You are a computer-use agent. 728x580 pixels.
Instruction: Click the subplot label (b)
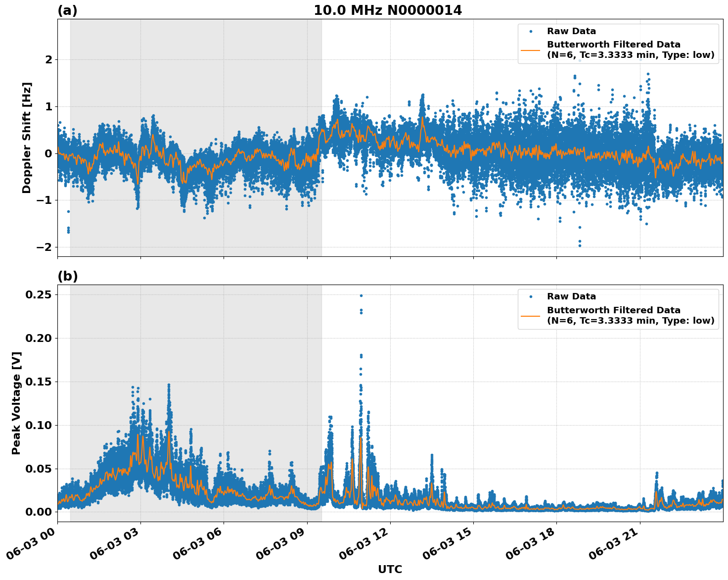click(68, 275)
